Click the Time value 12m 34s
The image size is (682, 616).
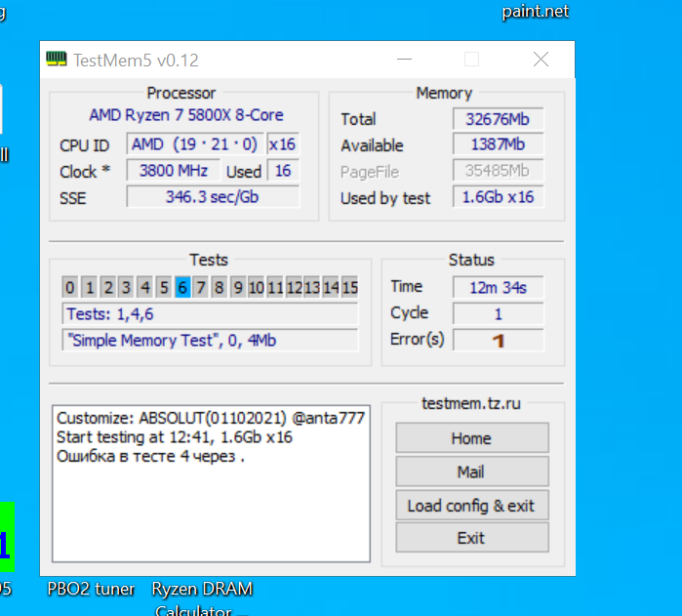[x=498, y=287]
